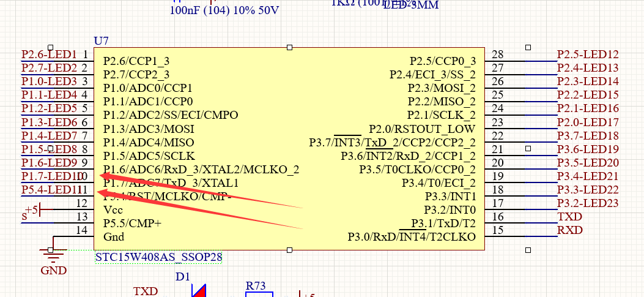The width and height of the screenshot is (644, 297).
Task: Click net label P3.7-LED18
Action: coord(588,135)
